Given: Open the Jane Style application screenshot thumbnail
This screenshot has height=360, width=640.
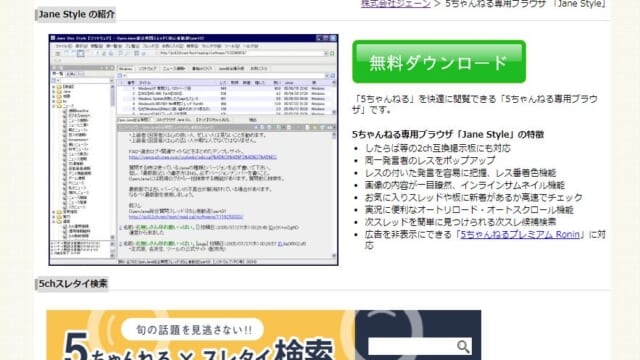Looking at the screenshot, I should coord(193,150).
